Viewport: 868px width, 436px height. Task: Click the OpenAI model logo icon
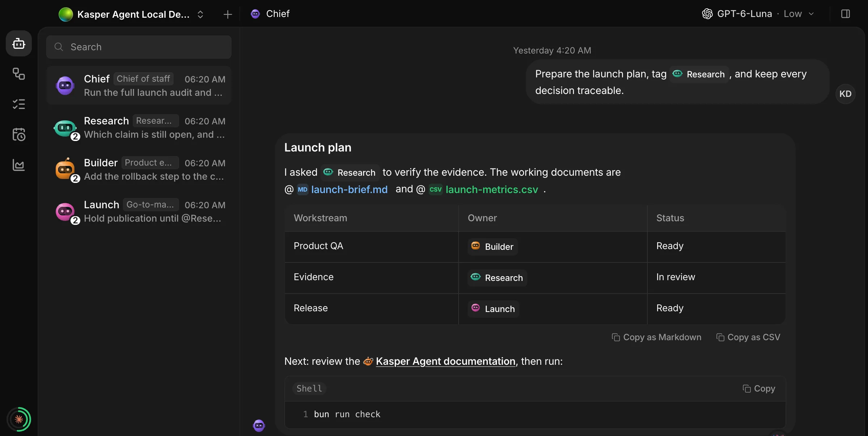pos(707,14)
